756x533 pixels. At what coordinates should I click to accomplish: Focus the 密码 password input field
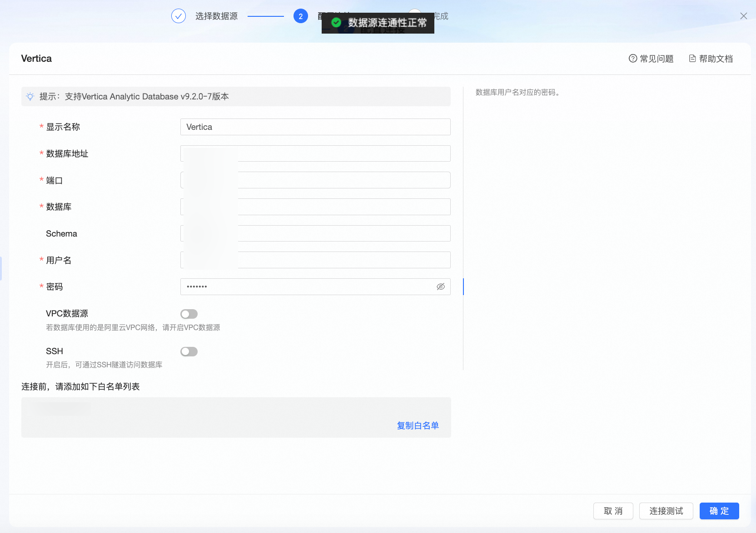pyautogui.click(x=315, y=286)
